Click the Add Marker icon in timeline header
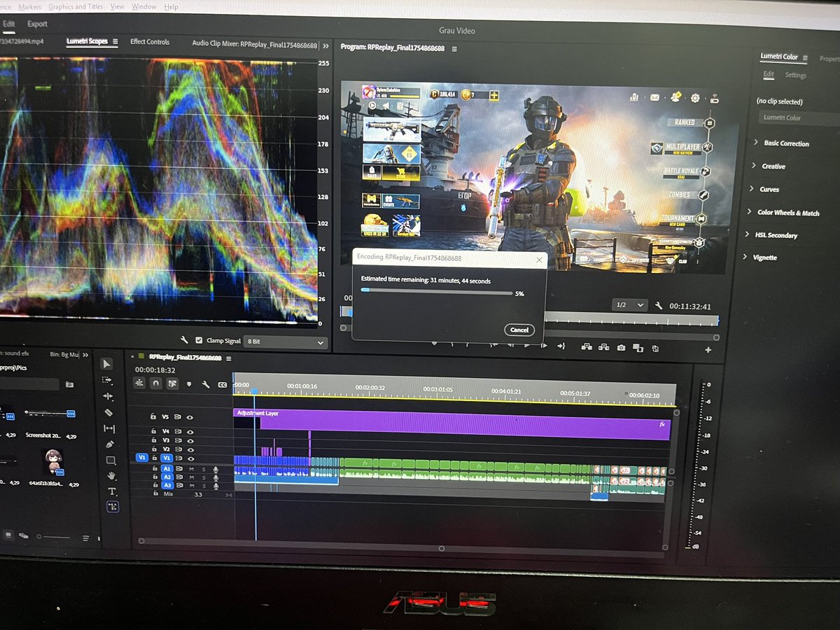 (189, 384)
